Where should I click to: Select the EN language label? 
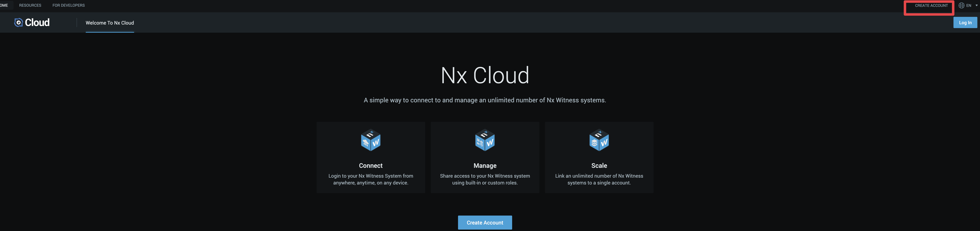click(969, 6)
